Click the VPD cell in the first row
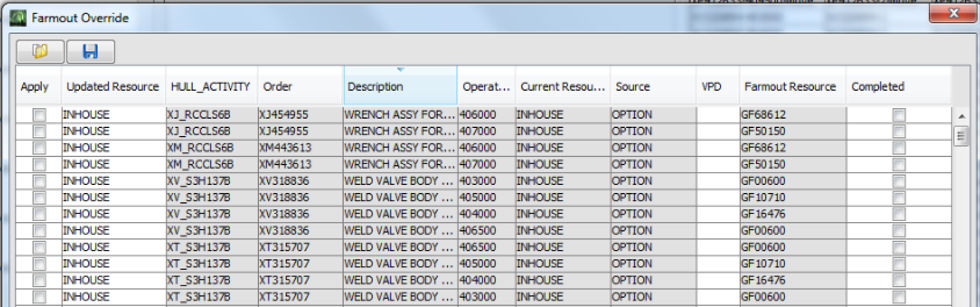 pos(718,115)
